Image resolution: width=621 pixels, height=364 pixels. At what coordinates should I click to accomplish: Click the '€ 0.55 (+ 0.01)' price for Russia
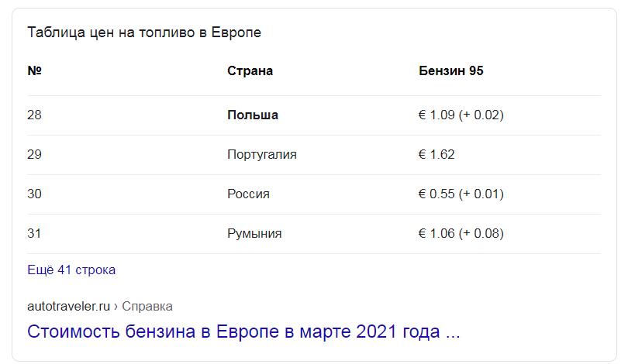coord(461,194)
